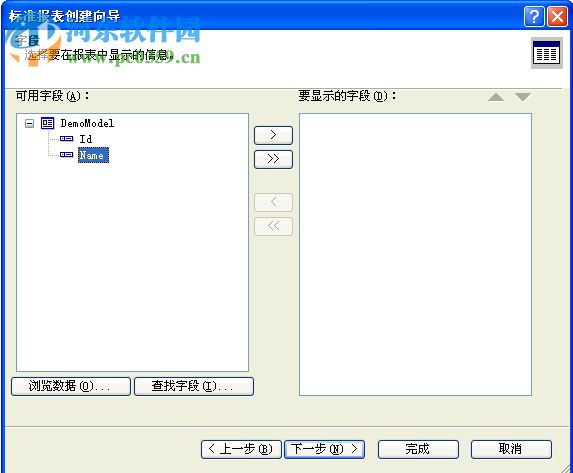573x473 pixels.
Task: Select the Id field
Action: 86,139
